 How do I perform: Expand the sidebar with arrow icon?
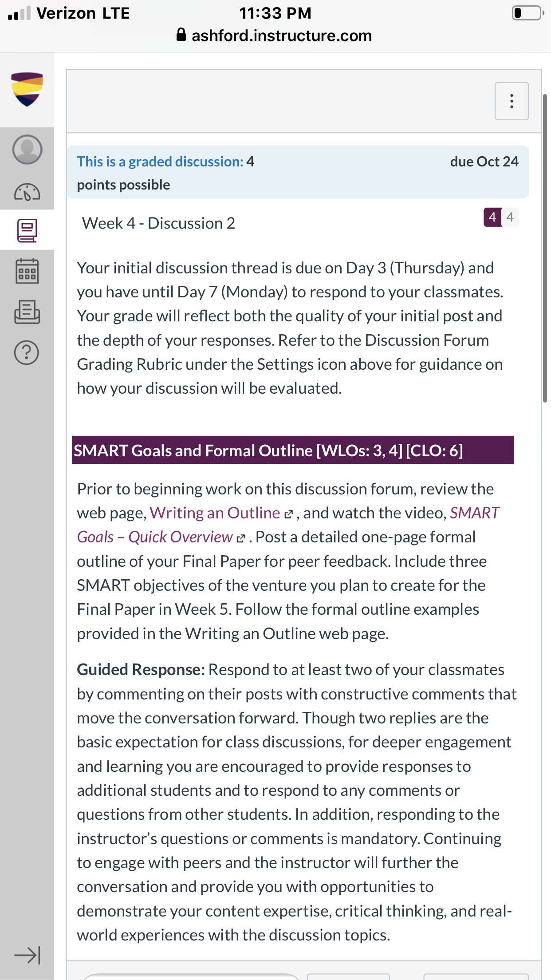(x=27, y=955)
